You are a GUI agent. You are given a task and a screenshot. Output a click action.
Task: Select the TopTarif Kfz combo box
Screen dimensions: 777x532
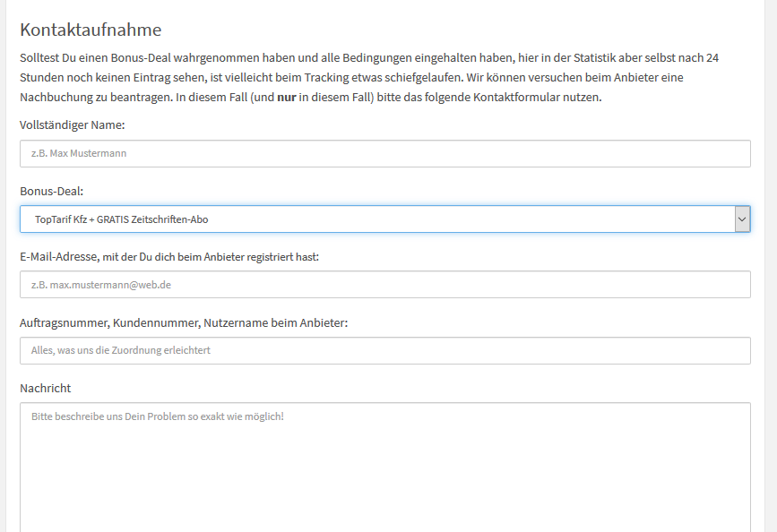coord(376,219)
